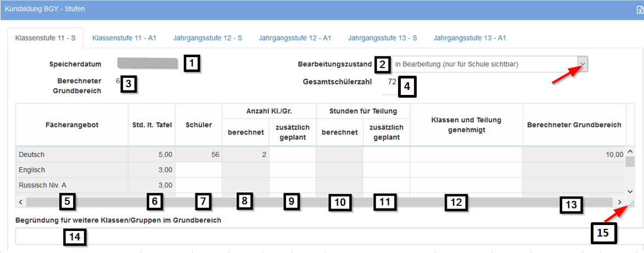
Task: Select the Klassenstufe 11 - S tab
Action: pos(46,38)
